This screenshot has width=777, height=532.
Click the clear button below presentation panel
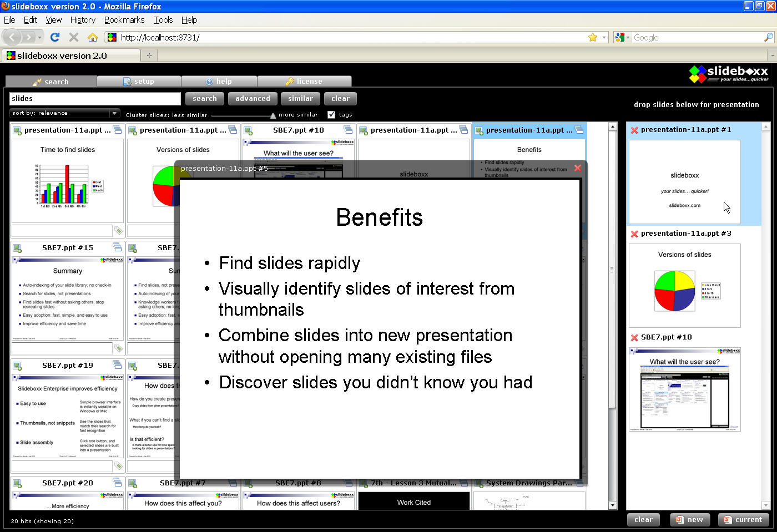pos(643,520)
